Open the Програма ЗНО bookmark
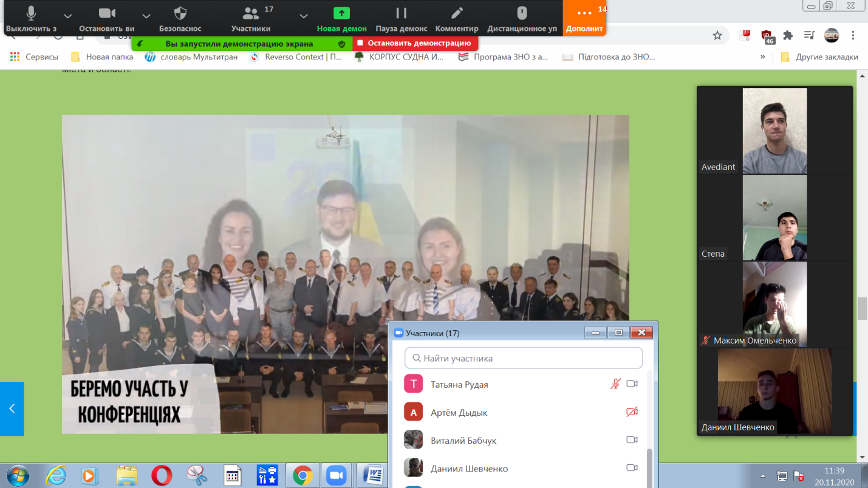Image resolution: width=868 pixels, height=488 pixels. tap(504, 57)
